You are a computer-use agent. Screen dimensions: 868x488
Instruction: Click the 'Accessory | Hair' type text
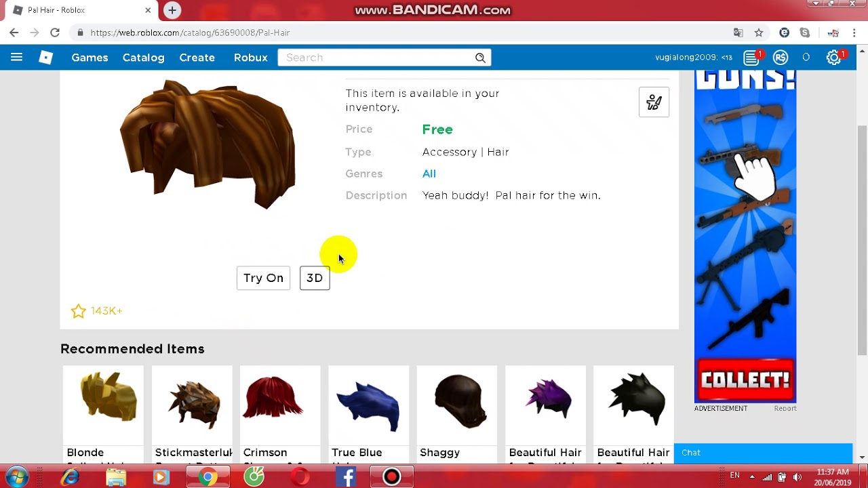(465, 152)
